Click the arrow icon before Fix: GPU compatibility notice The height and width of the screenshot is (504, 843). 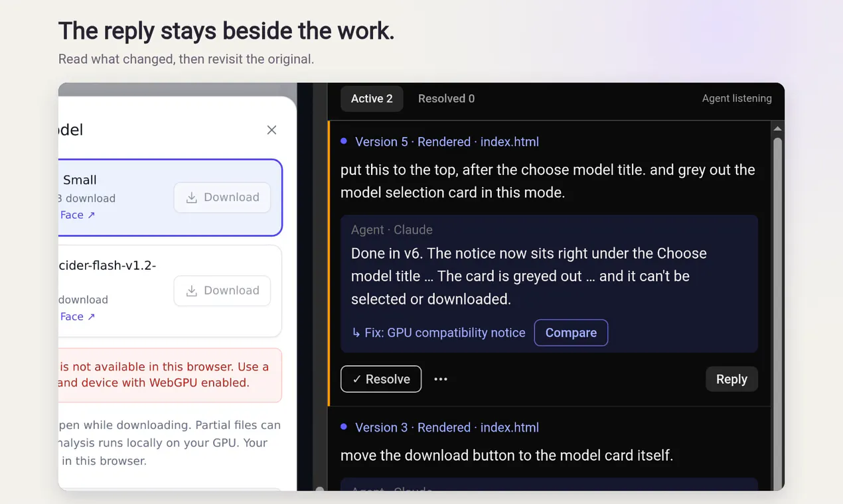[x=356, y=333]
